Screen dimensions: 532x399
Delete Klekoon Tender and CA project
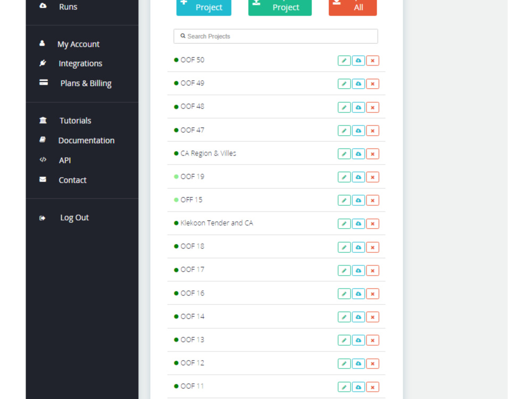pos(372,224)
